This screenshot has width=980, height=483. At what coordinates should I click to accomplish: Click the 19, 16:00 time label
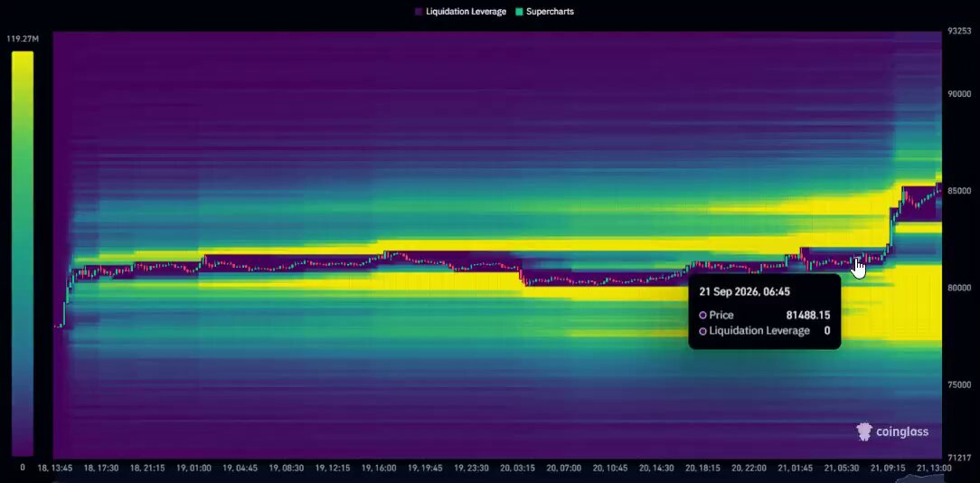(x=379, y=468)
